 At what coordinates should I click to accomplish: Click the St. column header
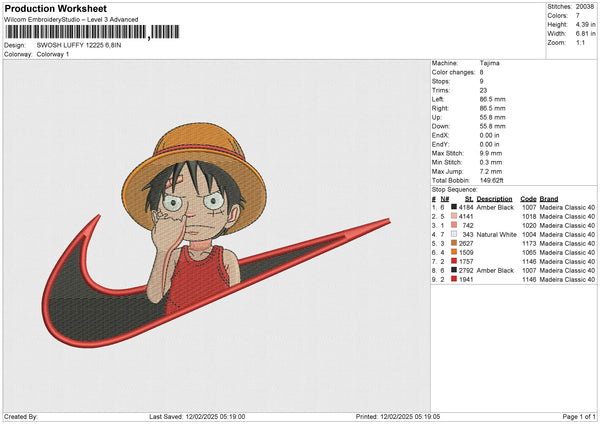tap(469, 199)
